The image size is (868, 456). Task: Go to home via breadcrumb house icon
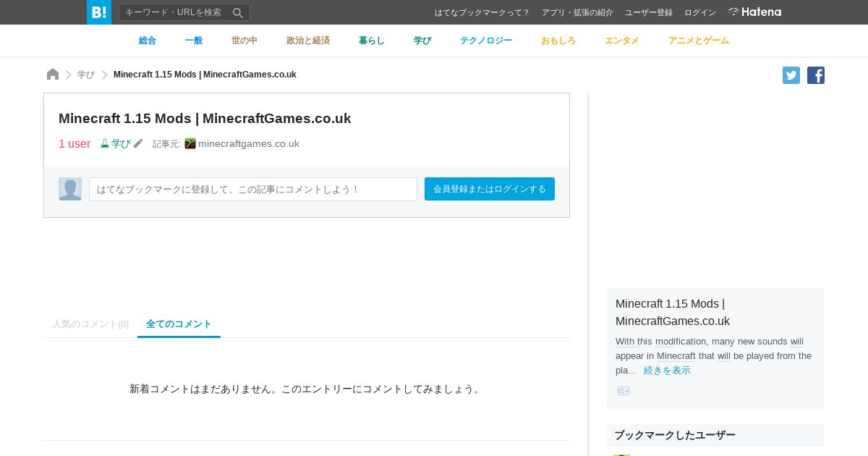coord(53,75)
